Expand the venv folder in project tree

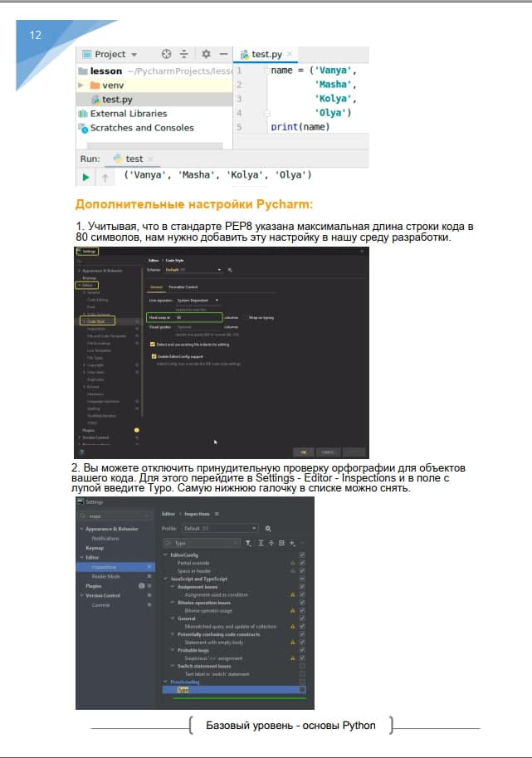click(81, 86)
